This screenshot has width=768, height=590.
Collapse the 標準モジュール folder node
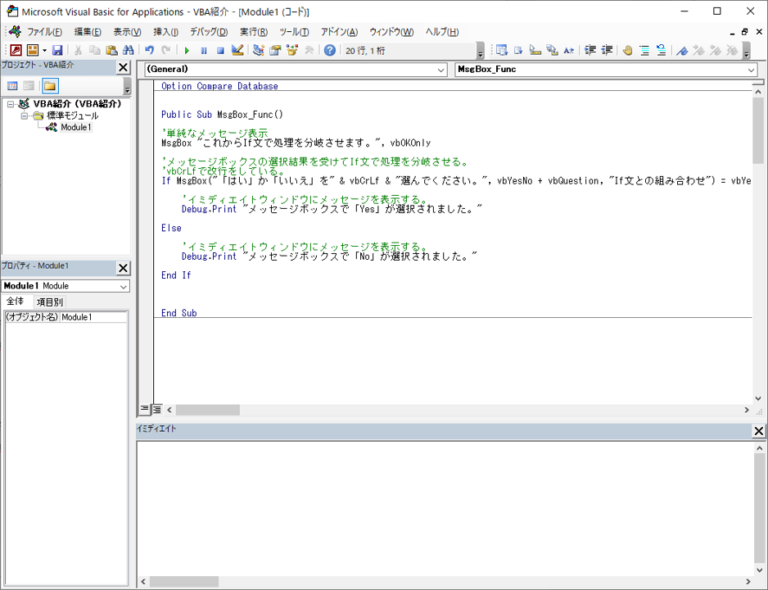coord(25,116)
